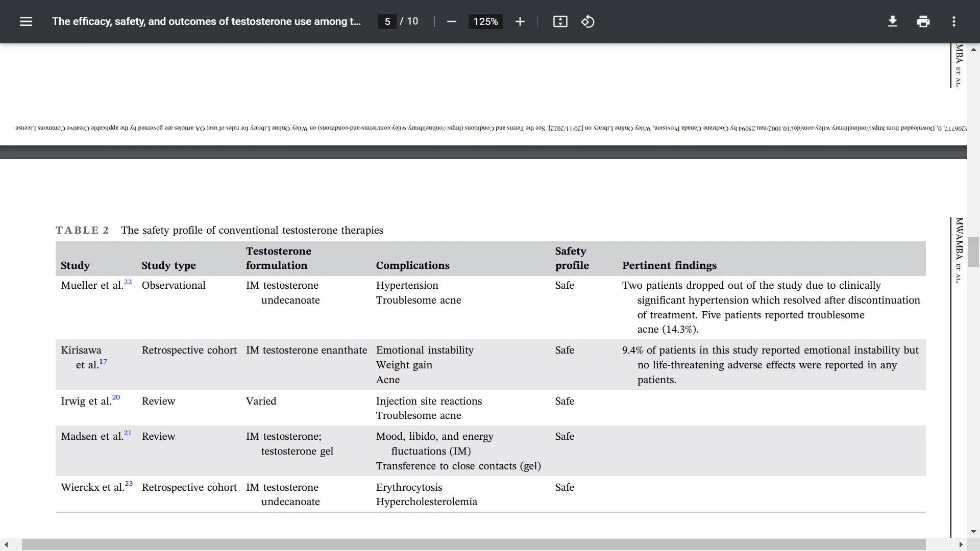Click 'Safe' in the Wierckx row
980x551 pixels.
pos(565,487)
